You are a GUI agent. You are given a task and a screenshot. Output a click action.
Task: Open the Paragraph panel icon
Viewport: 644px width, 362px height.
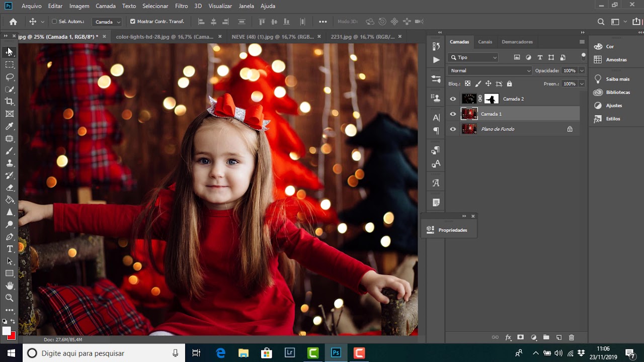pyautogui.click(x=436, y=131)
